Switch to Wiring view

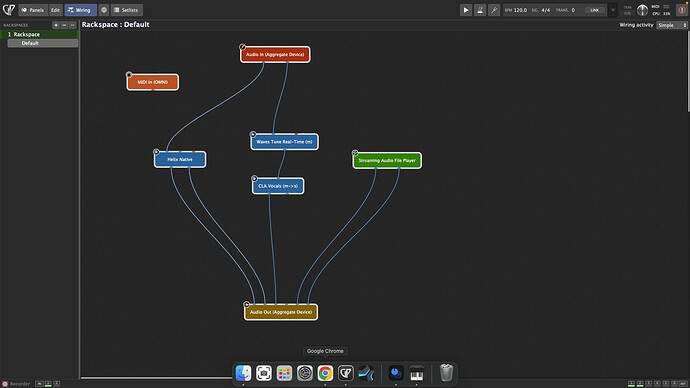[81, 10]
